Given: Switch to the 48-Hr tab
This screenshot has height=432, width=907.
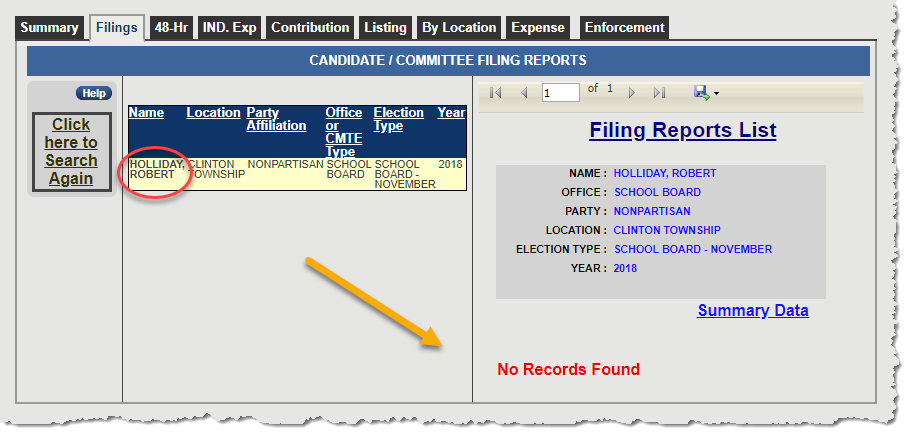Looking at the screenshot, I should coord(171,28).
